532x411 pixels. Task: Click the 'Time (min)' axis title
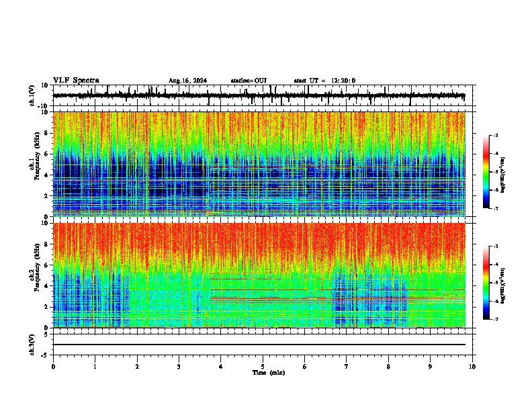(x=269, y=373)
